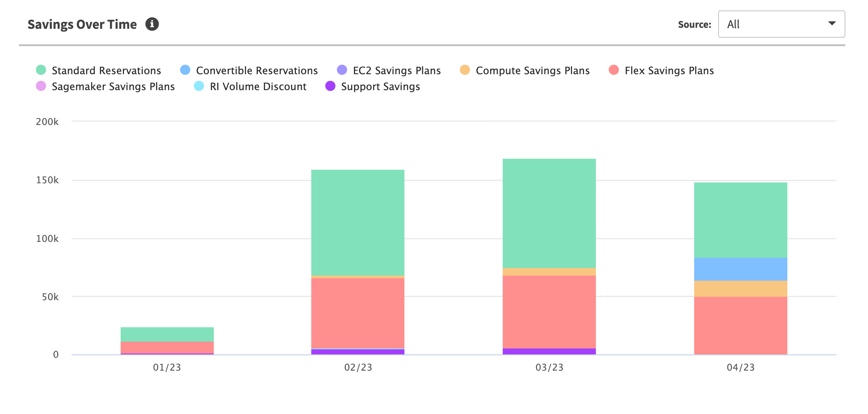Click the Flex Savings Plans red legend dot
Screen dimensions: 868x414
(x=614, y=70)
